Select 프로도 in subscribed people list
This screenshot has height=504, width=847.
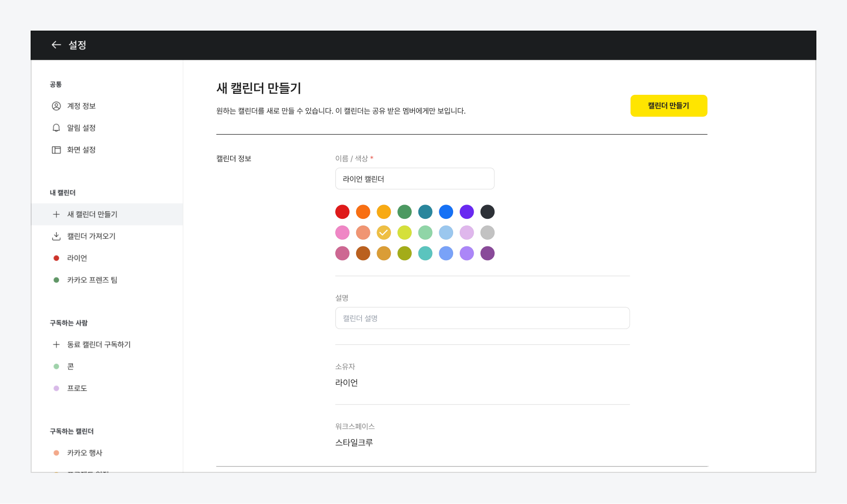(77, 389)
